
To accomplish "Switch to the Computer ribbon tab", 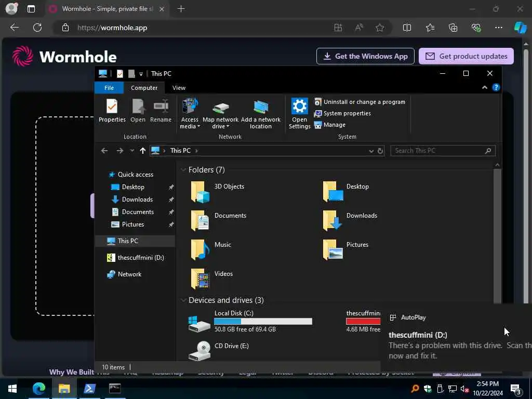I will point(144,88).
